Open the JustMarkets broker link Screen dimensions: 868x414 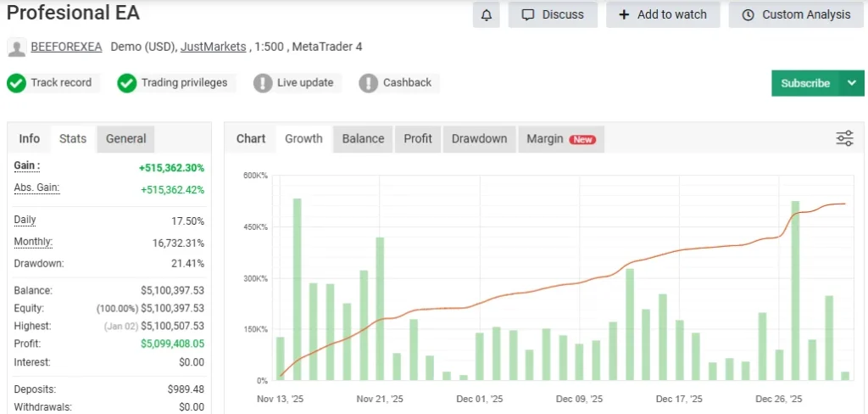(x=213, y=48)
